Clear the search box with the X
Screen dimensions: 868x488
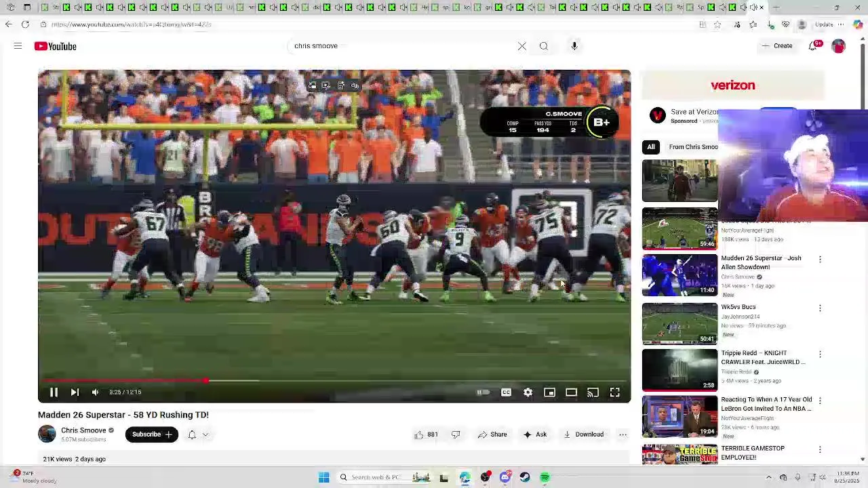tap(522, 46)
